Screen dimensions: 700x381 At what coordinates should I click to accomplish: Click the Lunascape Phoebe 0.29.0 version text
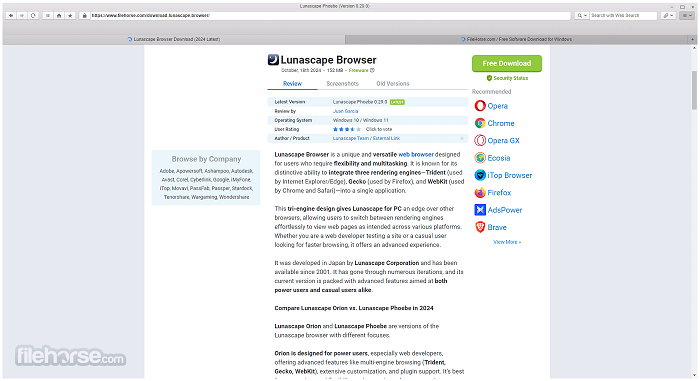[x=360, y=102]
